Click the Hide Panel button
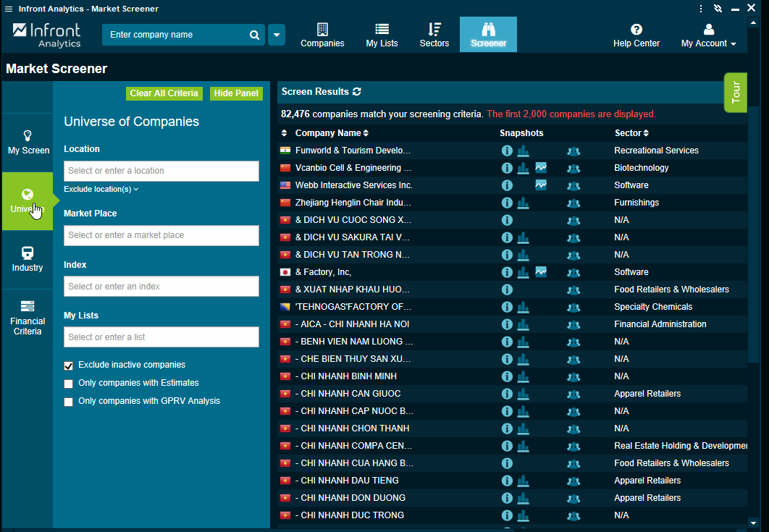Viewport: 769px width, 532px height. (236, 93)
